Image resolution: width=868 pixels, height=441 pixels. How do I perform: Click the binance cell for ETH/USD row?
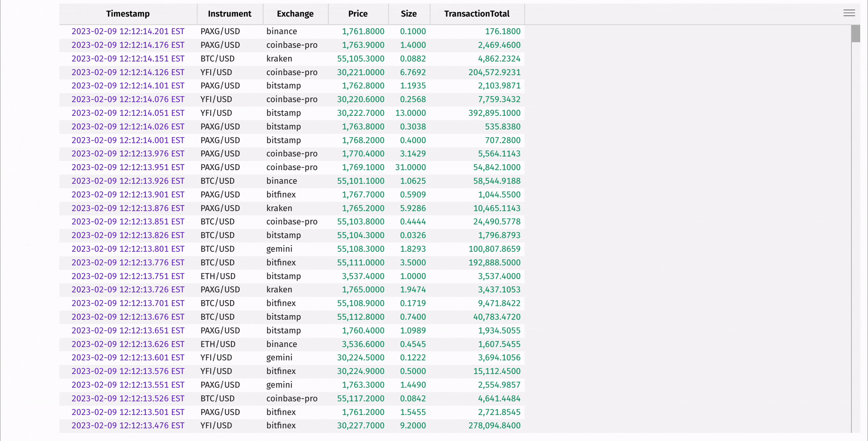[x=281, y=344]
